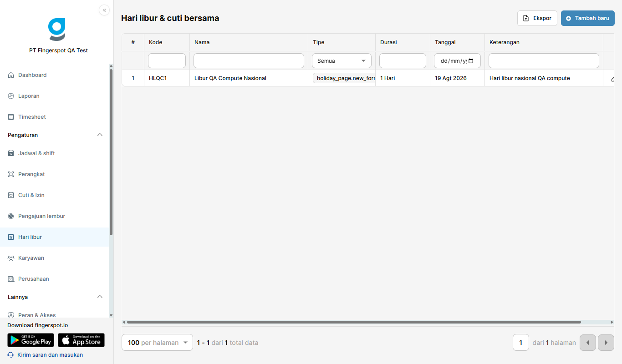Viewport: 622px width, 364px height.
Task: Collapse the Pengaturan section
Action: pyautogui.click(x=100, y=135)
